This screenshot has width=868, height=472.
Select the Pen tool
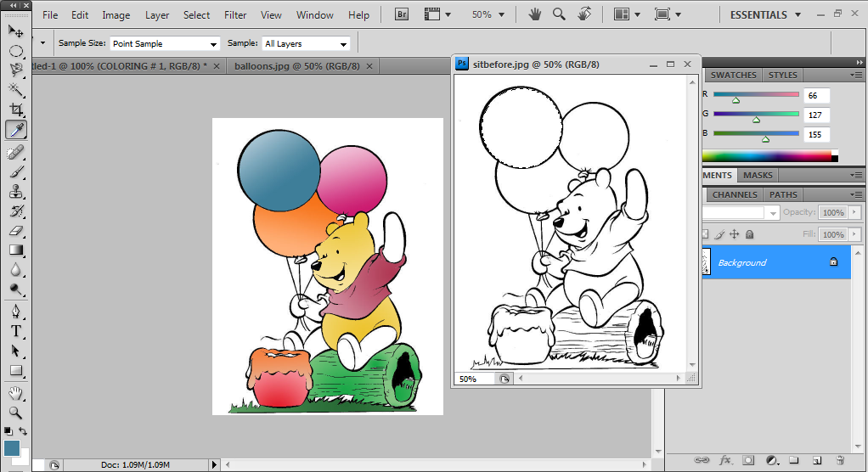point(15,312)
